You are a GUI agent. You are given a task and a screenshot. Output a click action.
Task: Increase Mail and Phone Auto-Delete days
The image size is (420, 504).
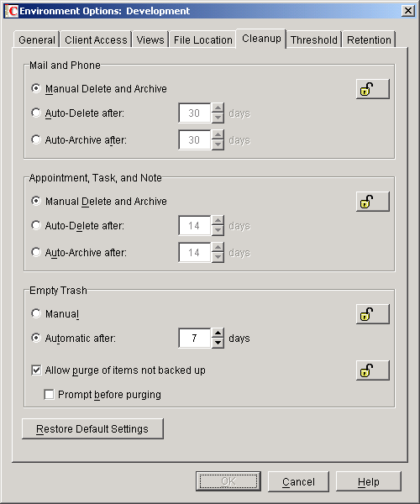[x=218, y=108]
